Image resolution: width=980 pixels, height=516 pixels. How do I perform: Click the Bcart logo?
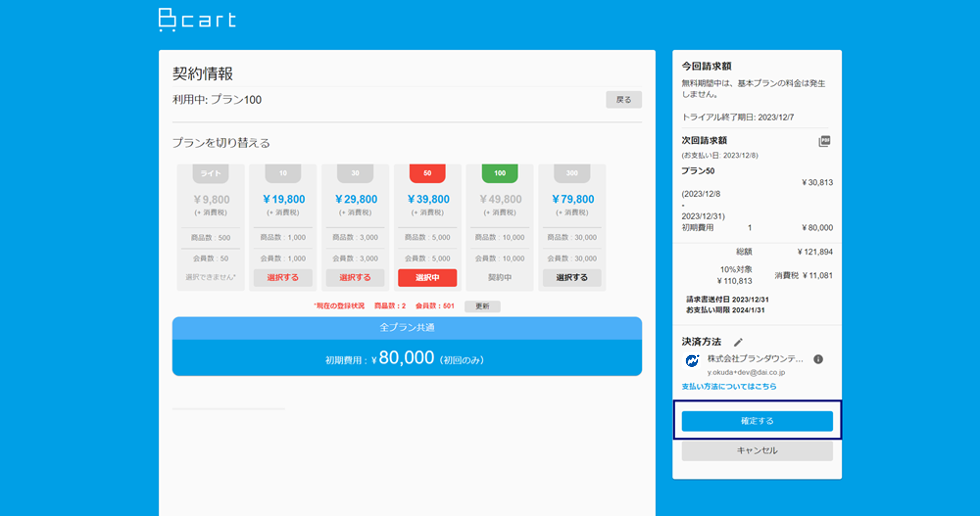197,20
